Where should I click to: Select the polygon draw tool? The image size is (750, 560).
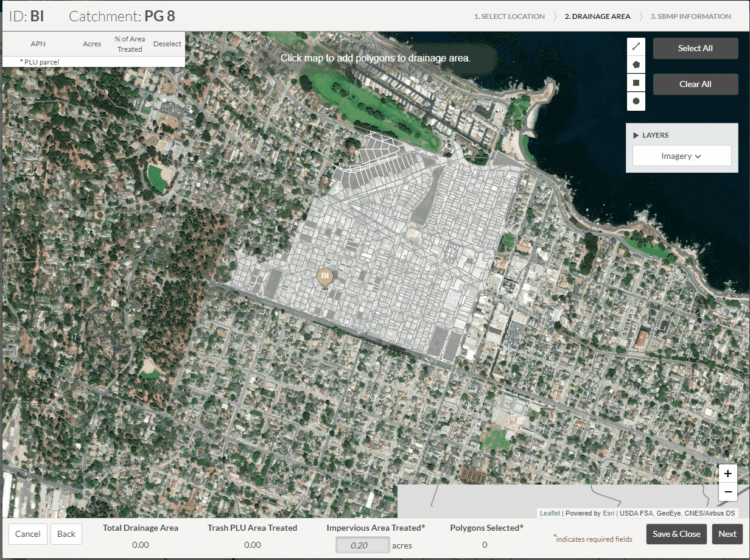(x=636, y=65)
